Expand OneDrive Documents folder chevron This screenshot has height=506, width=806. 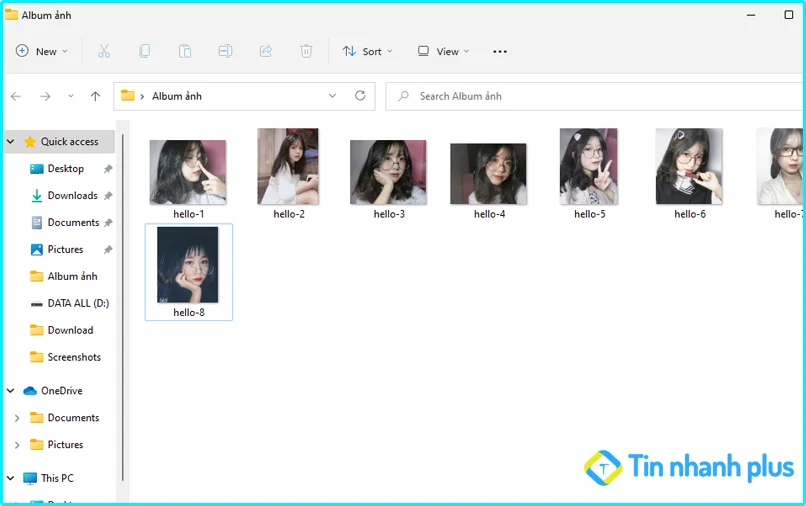[x=17, y=418]
